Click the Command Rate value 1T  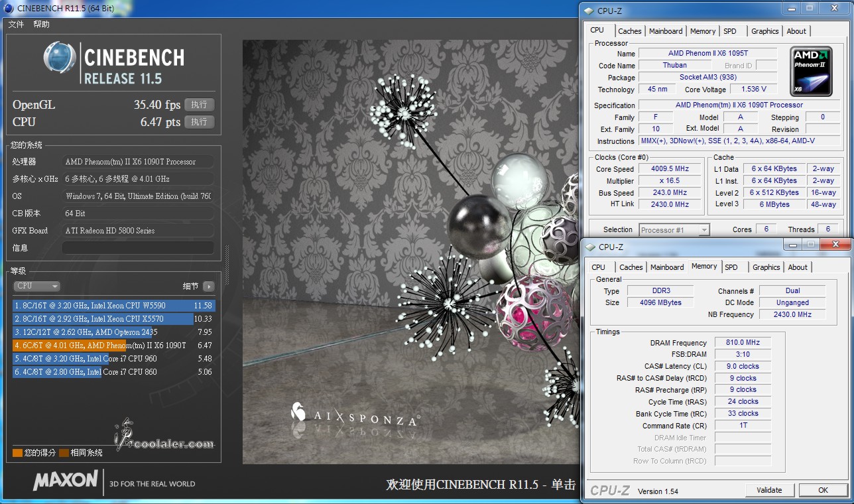click(x=743, y=425)
